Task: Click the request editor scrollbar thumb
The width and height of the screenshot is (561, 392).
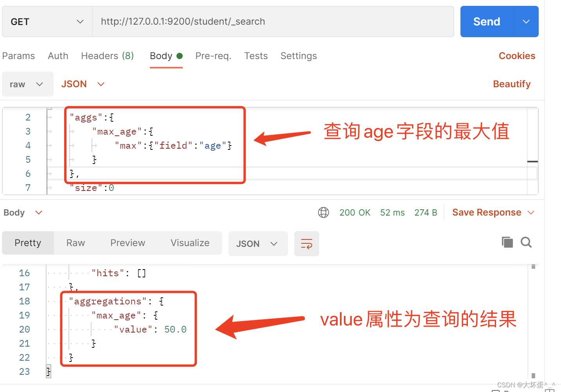Action: 532,162
